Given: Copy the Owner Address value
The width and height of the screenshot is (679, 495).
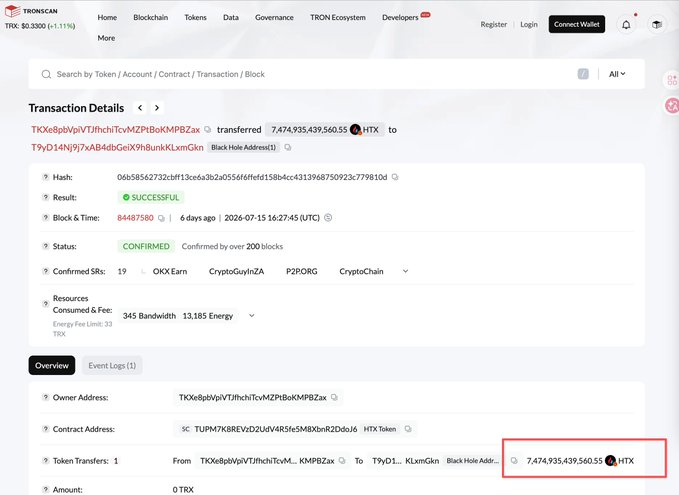Looking at the screenshot, I should click(x=334, y=397).
